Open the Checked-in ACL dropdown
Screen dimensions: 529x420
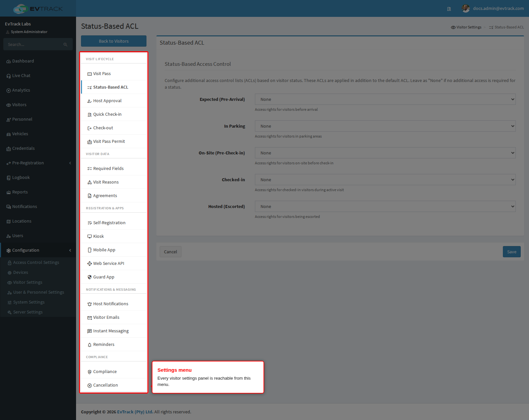pyautogui.click(x=385, y=180)
